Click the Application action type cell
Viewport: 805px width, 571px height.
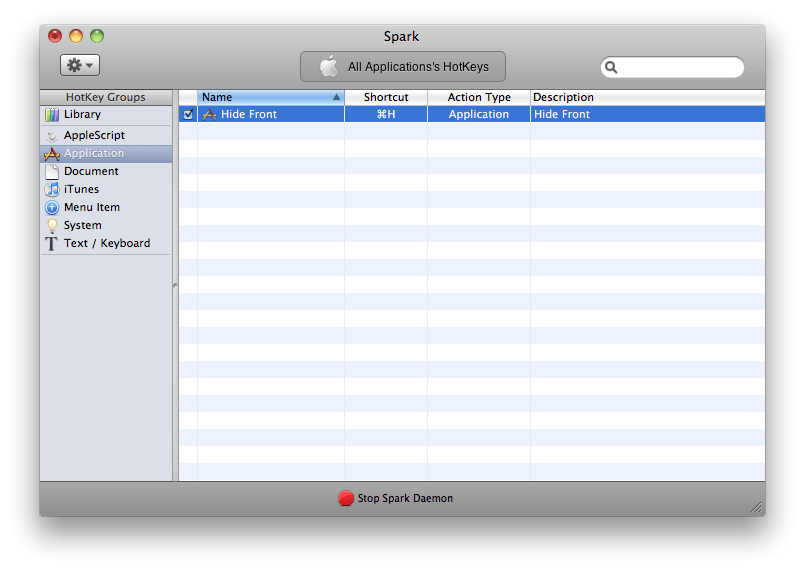479,114
